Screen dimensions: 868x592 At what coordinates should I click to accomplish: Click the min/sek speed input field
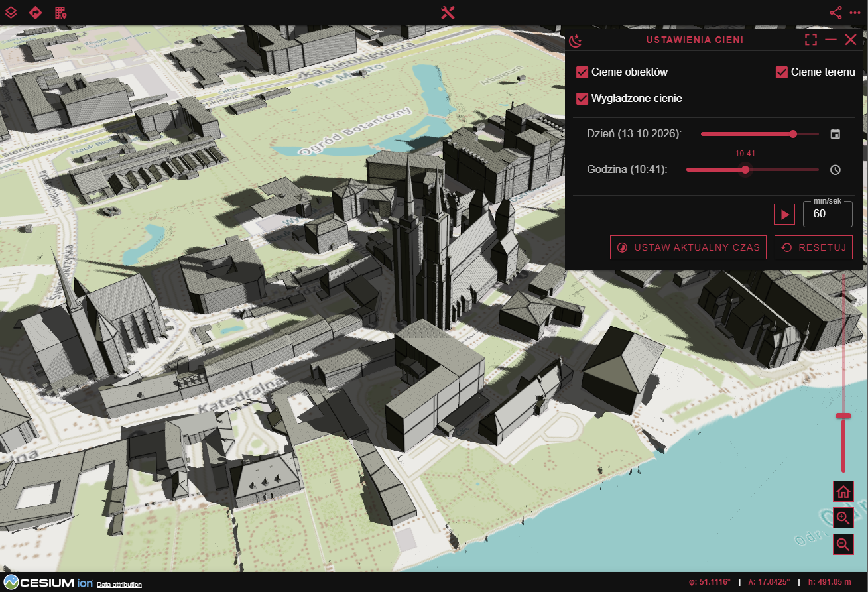pyautogui.click(x=828, y=214)
